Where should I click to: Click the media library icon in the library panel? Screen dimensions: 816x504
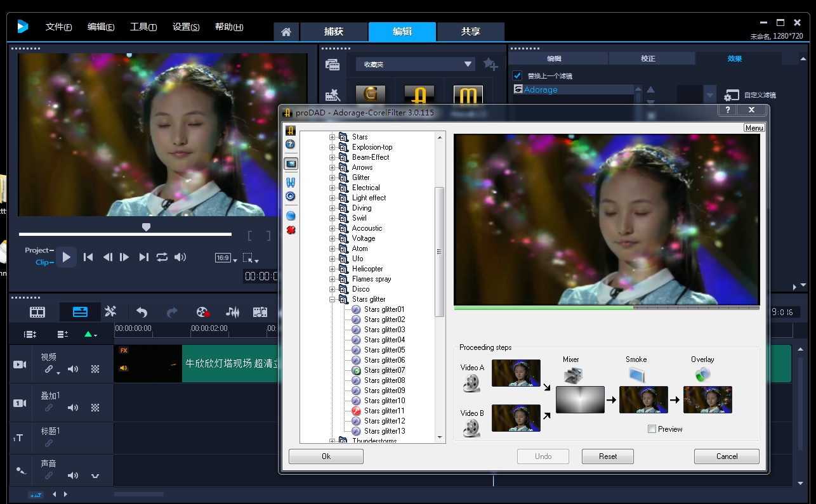click(x=332, y=64)
